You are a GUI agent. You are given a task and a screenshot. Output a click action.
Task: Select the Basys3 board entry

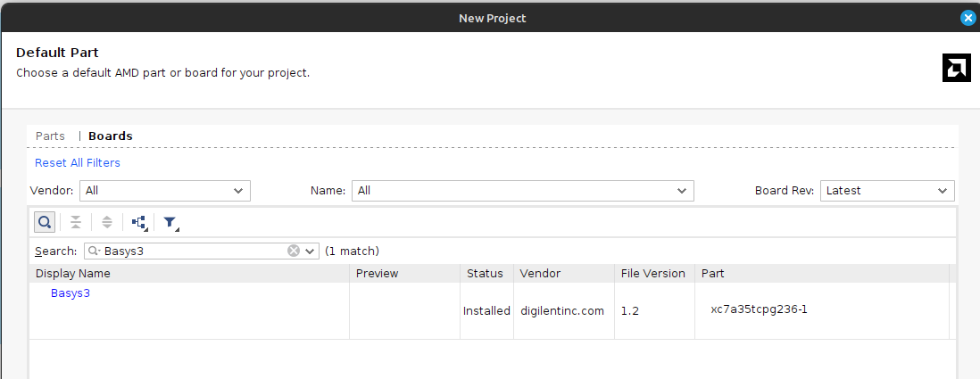71,292
